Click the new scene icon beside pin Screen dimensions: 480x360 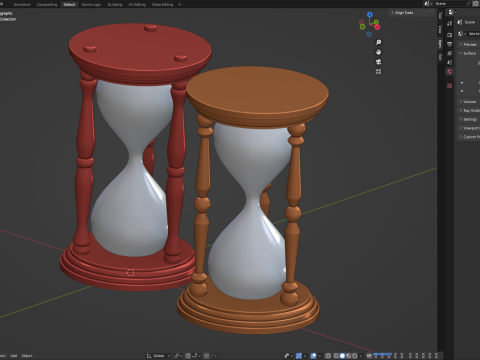point(475,4)
